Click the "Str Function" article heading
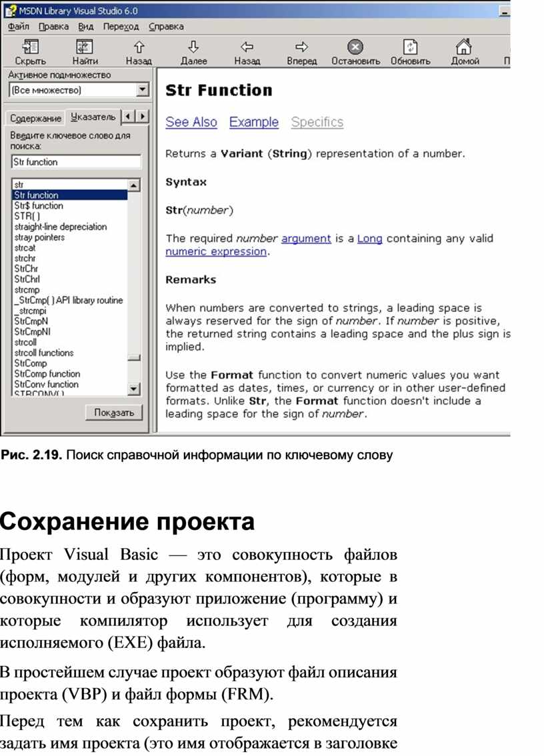This screenshot has height=756, width=544. [219, 90]
